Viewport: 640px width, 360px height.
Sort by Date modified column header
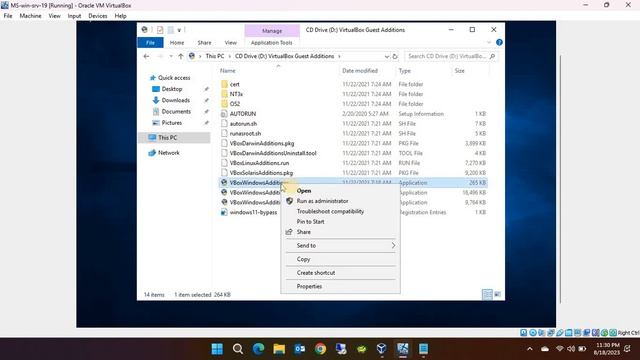360,71
